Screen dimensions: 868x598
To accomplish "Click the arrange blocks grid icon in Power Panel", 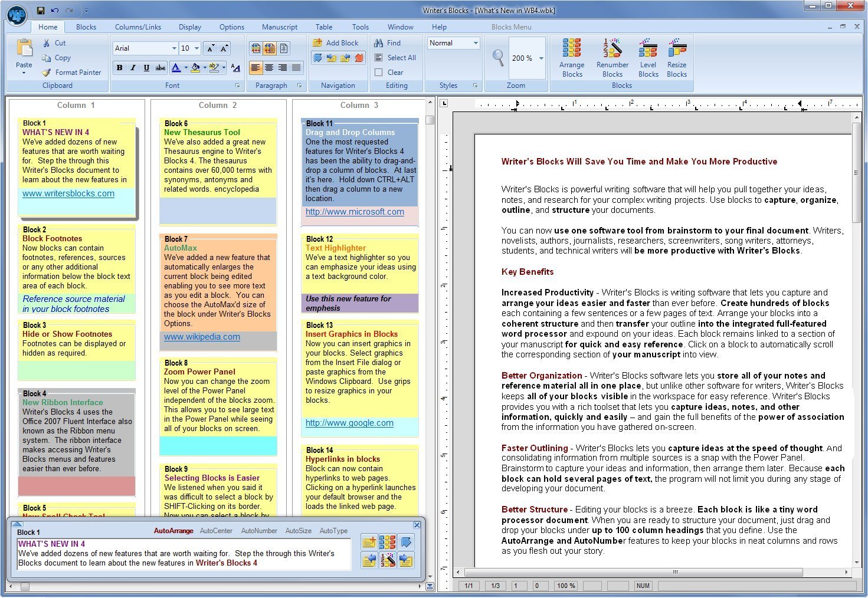I will click(x=387, y=542).
